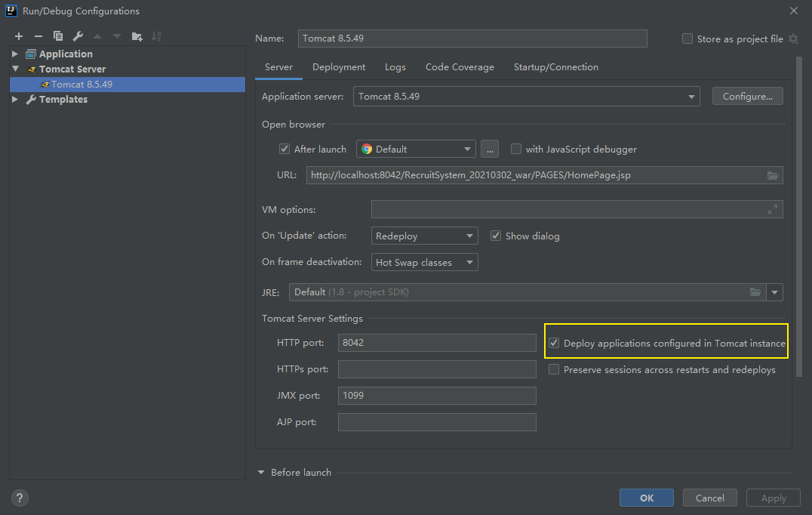Viewport: 812px width, 515px height.
Task: Enable the with JavaScript debugger checkbox
Action: (x=515, y=150)
